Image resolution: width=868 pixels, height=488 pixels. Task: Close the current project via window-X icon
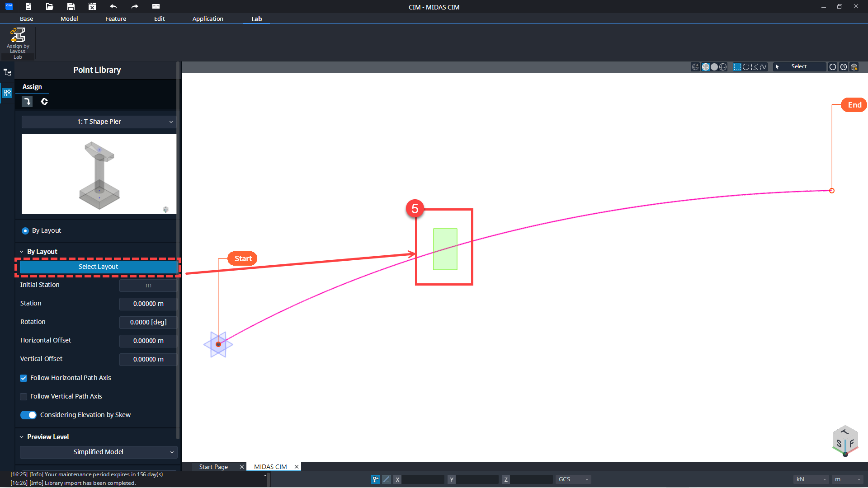click(92, 6)
